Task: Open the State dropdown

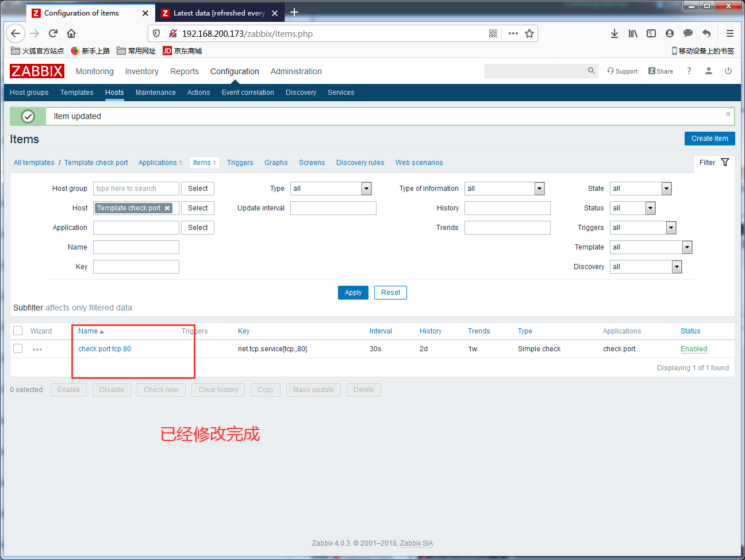Action: click(x=641, y=189)
